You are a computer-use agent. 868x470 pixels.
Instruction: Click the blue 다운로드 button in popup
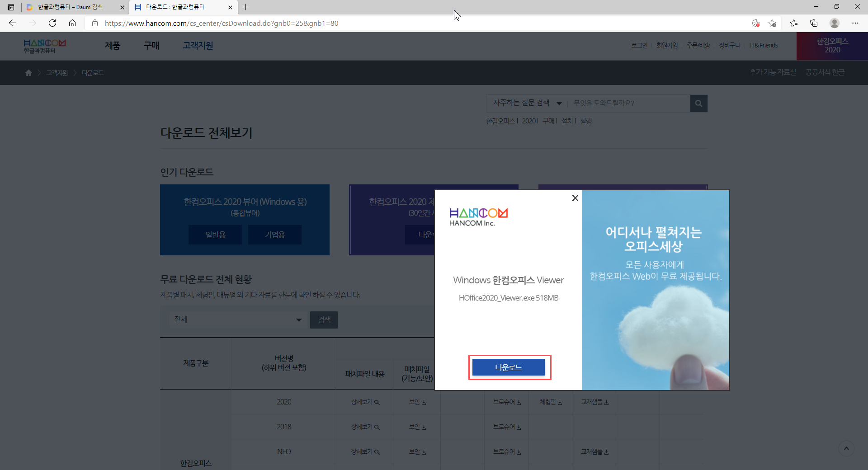(509, 367)
